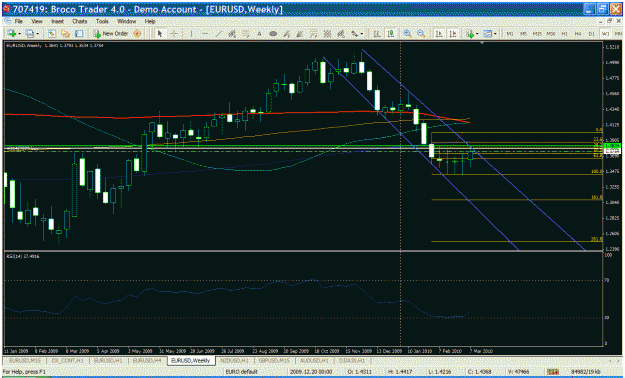The width and height of the screenshot is (625, 378).
Task: Click 'EURO default' in status bar
Action: tap(242, 372)
